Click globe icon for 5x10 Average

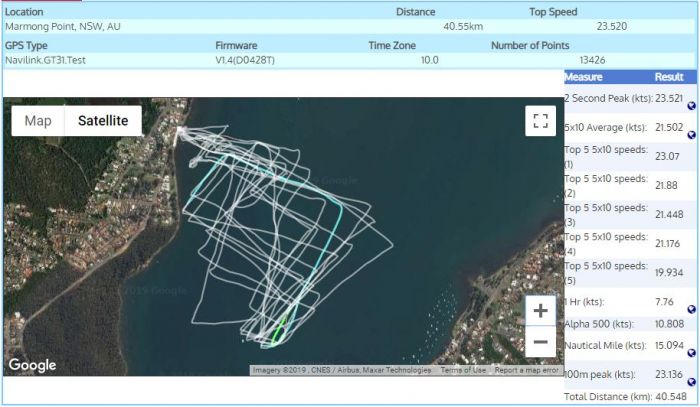691,134
